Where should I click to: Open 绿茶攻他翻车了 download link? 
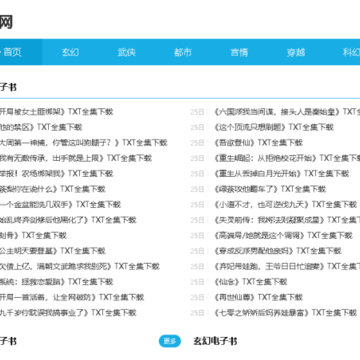click(270, 189)
